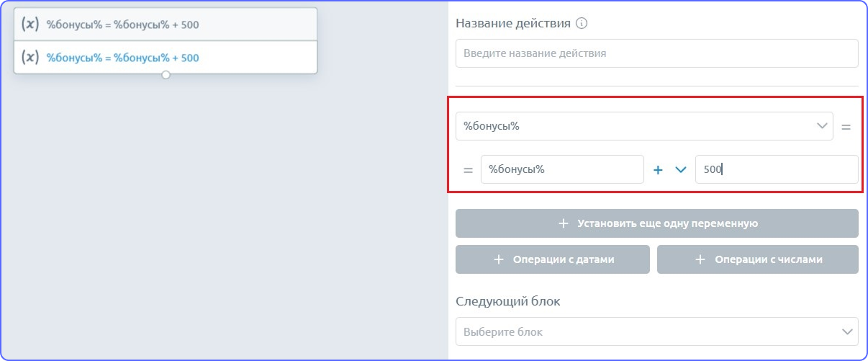The width and height of the screenshot is (868, 361).
Task: Open the operator chevron dropdown next to the plus
Action: 681,170
